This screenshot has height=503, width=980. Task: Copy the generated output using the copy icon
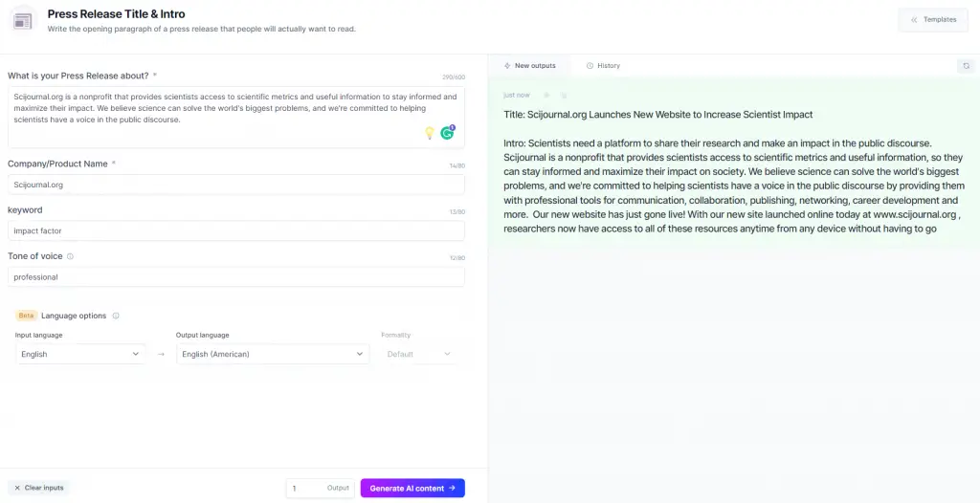(x=564, y=95)
